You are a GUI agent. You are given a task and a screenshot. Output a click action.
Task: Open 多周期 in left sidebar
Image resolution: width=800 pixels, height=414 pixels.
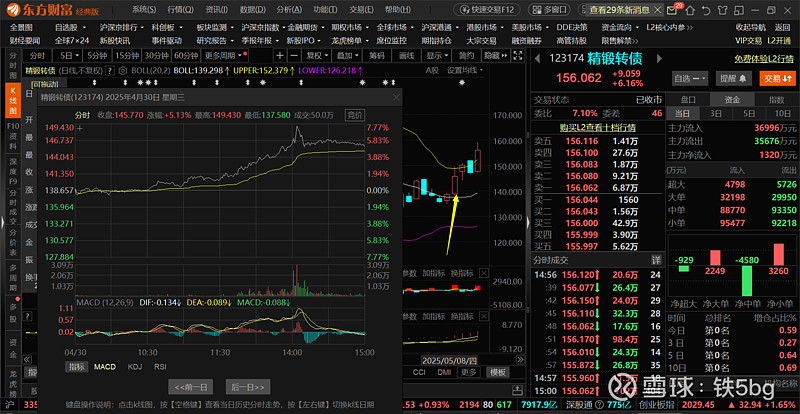pos(13,278)
